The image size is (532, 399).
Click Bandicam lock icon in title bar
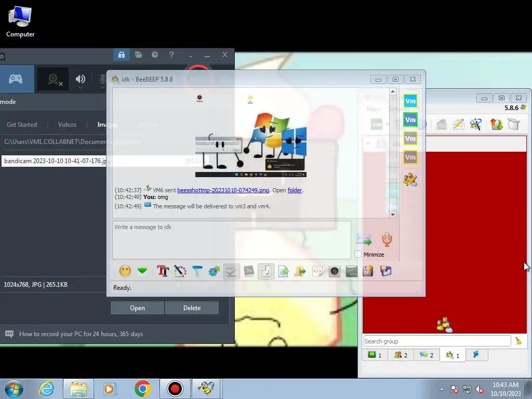(122, 55)
